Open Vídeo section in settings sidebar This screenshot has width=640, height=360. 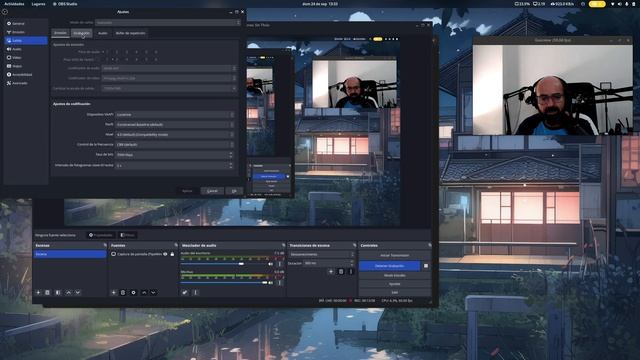pos(25,58)
